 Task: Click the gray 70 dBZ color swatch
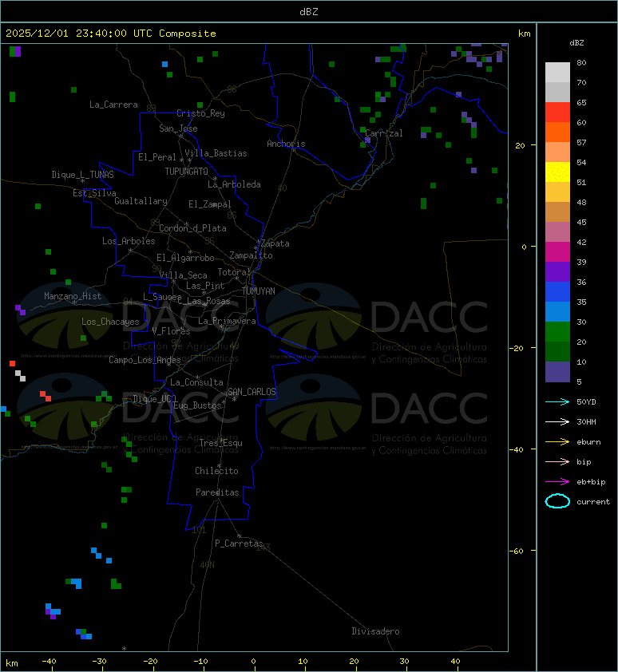[x=557, y=92]
